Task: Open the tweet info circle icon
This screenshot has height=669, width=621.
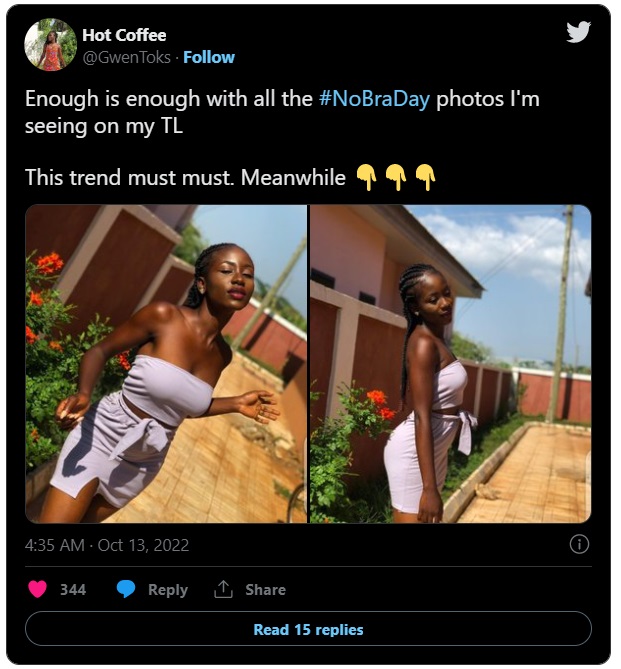Action: [x=579, y=544]
